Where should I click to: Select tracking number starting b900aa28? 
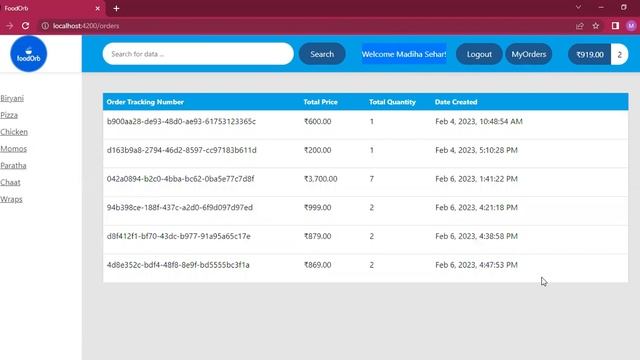tap(181, 121)
